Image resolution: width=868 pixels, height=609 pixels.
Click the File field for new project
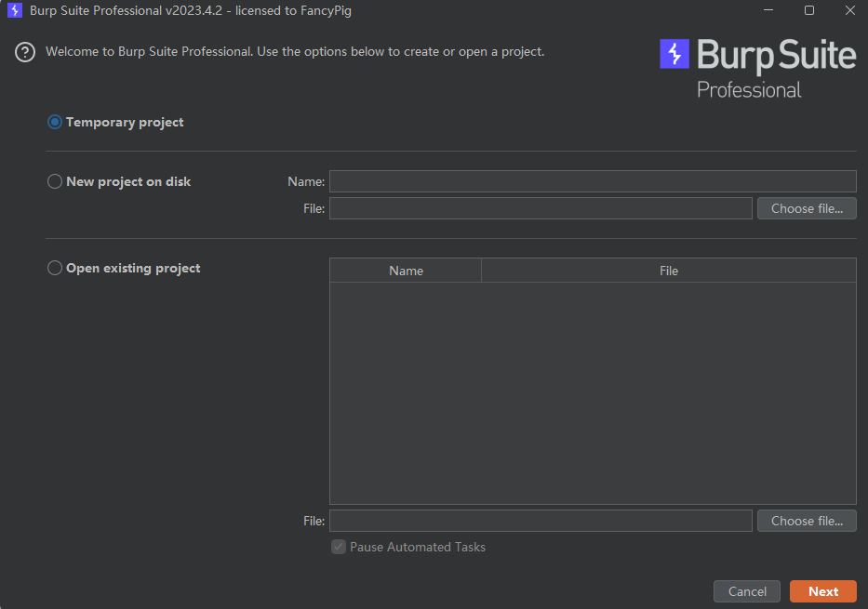pos(541,208)
